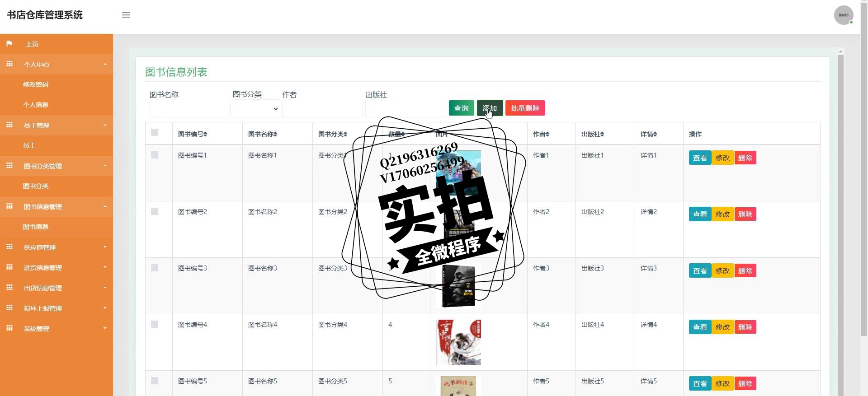The height and width of the screenshot is (396, 868).
Task: Click the grid icon beside 系统管理
Action: tap(9, 328)
